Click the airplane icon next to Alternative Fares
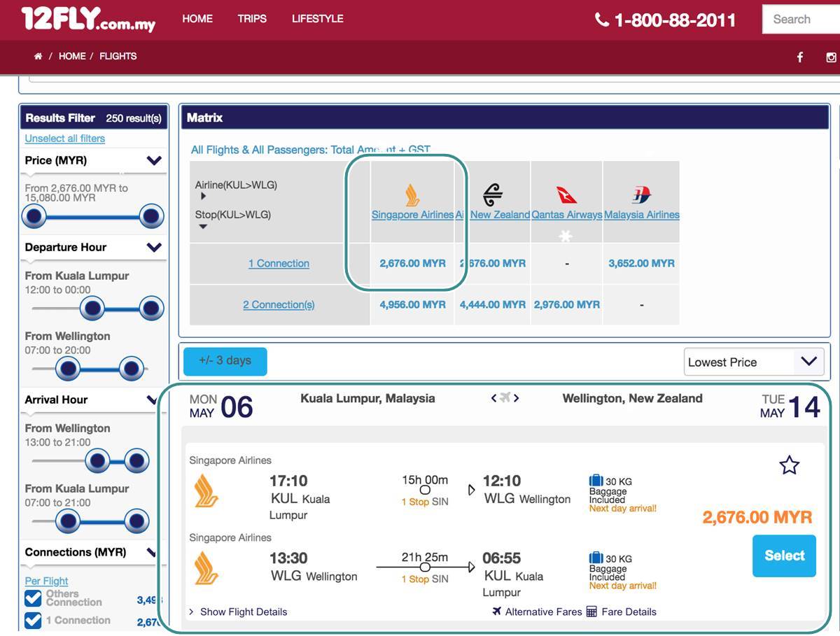Viewport: 840px width, 636px height. [x=497, y=611]
